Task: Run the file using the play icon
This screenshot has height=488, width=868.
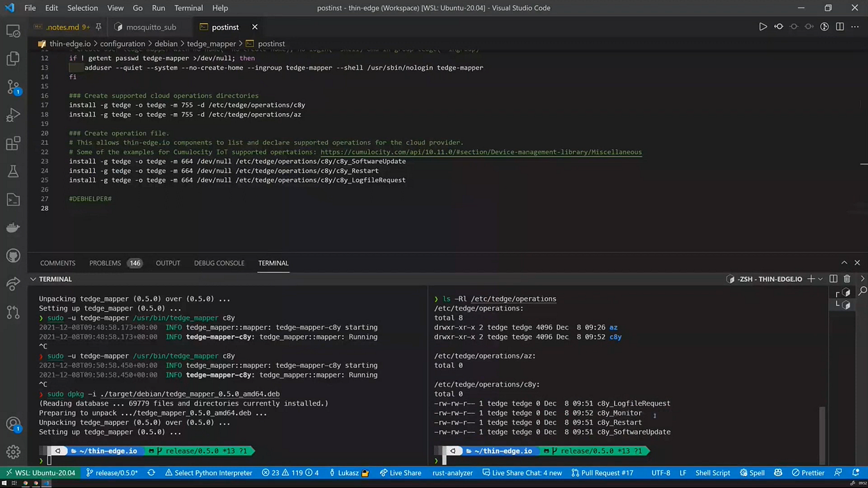Action: tap(763, 27)
